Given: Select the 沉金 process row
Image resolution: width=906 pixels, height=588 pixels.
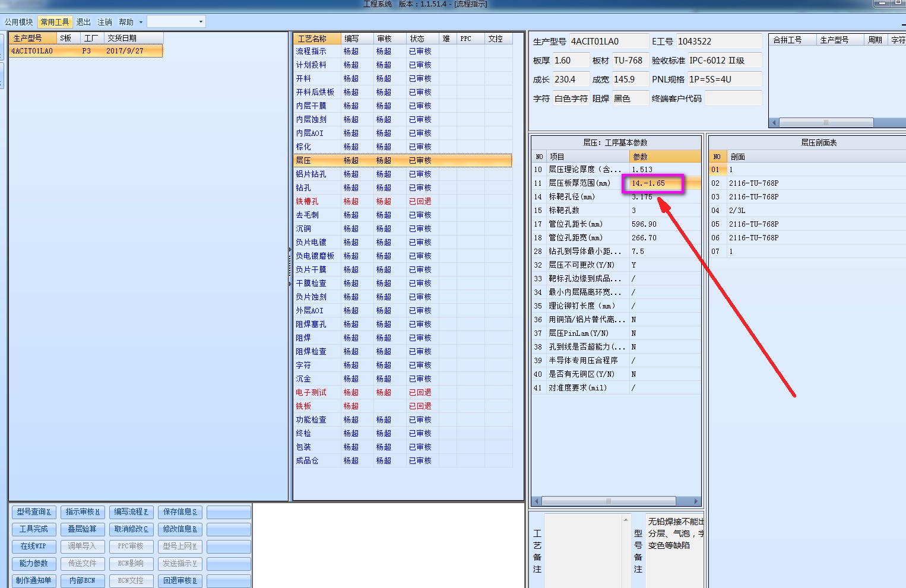Looking at the screenshot, I should [403, 379].
